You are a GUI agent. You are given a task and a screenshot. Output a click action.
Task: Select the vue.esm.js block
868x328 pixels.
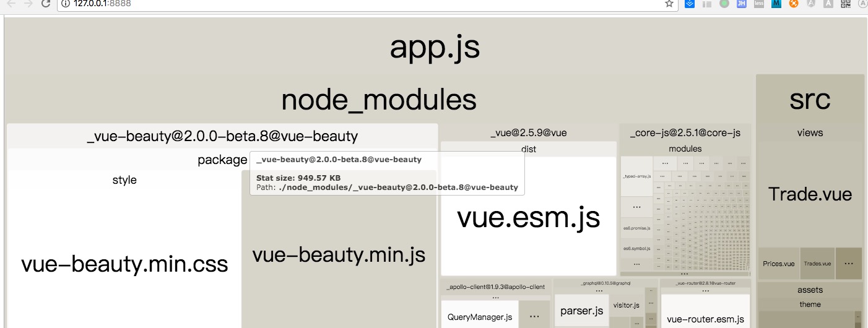[x=528, y=217]
